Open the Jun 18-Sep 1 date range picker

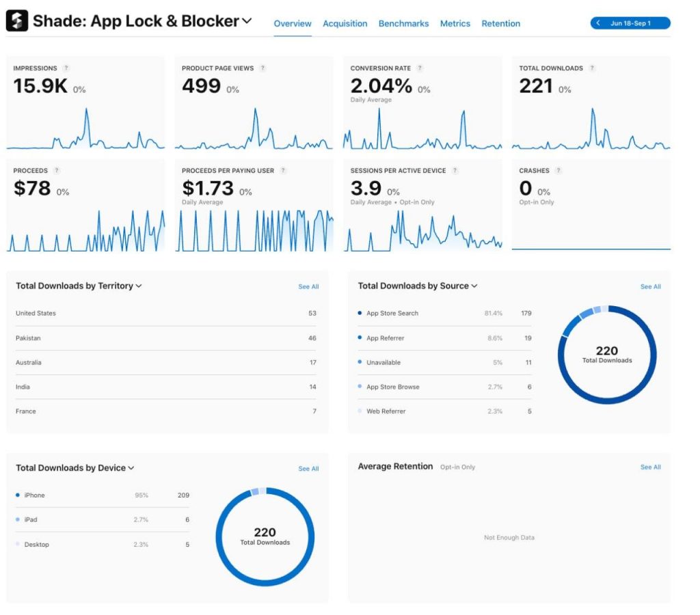[630, 23]
